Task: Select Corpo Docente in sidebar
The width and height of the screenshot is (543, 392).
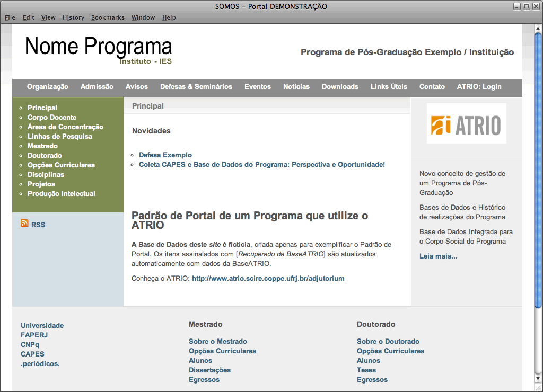Action: [52, 118]
